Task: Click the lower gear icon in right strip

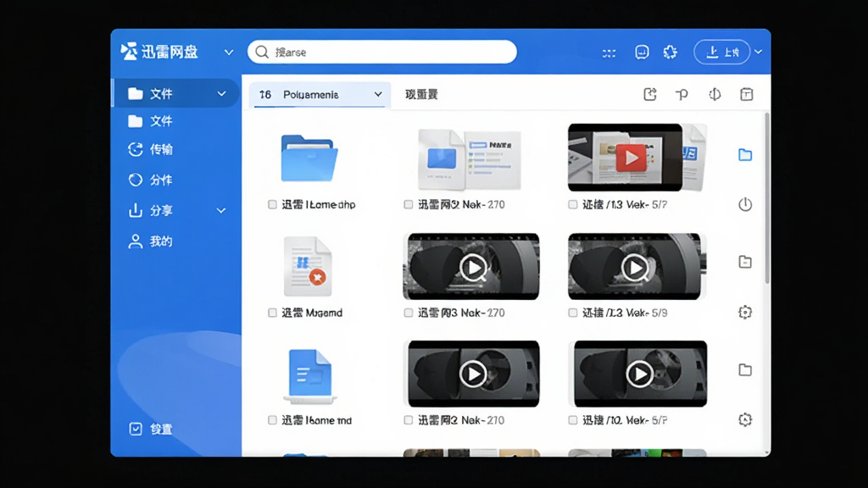Action: point(745,419)
